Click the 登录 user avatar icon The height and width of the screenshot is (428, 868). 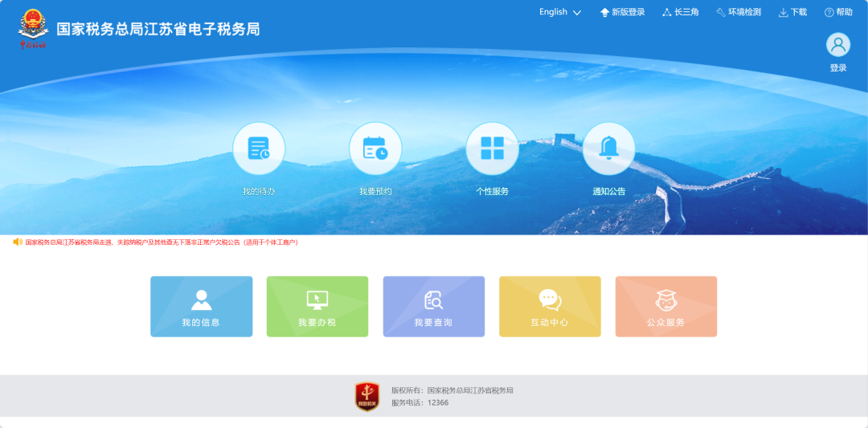tap(838, 45)
